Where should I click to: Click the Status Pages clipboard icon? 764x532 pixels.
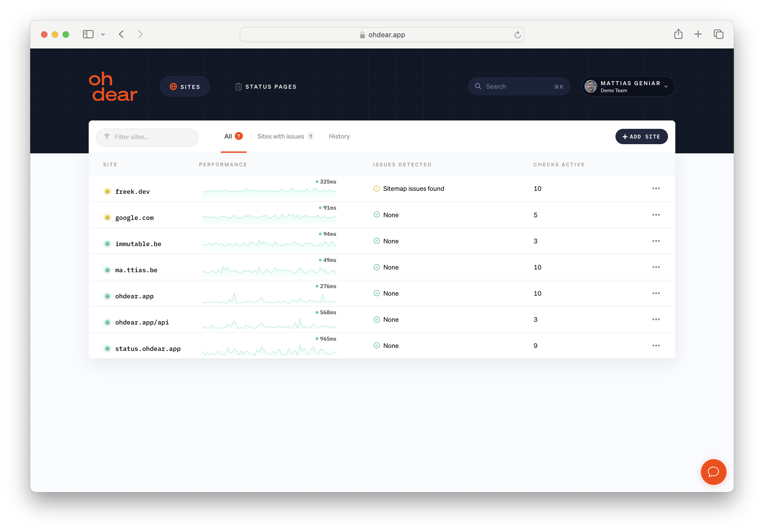[238, 86]
